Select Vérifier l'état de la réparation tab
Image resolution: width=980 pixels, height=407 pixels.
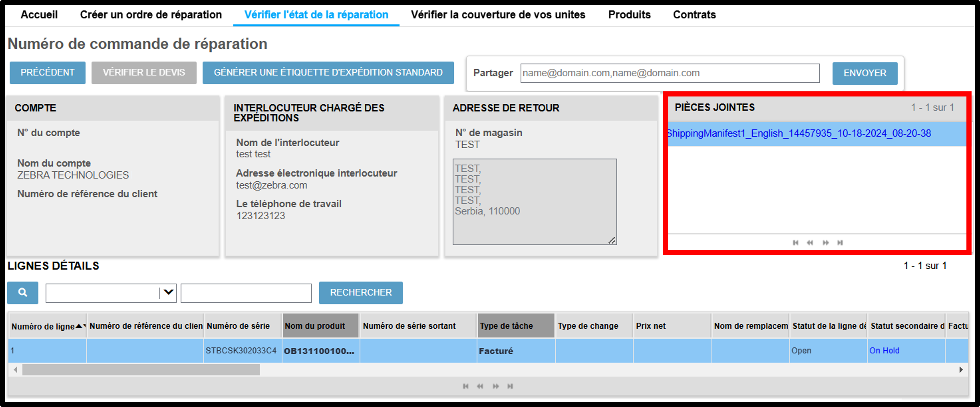coord(316,15)
